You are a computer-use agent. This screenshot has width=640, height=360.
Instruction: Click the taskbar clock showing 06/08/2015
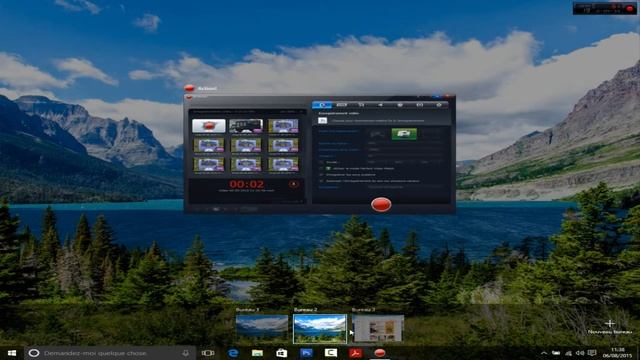pyautogui.click(x=618, y=353)
